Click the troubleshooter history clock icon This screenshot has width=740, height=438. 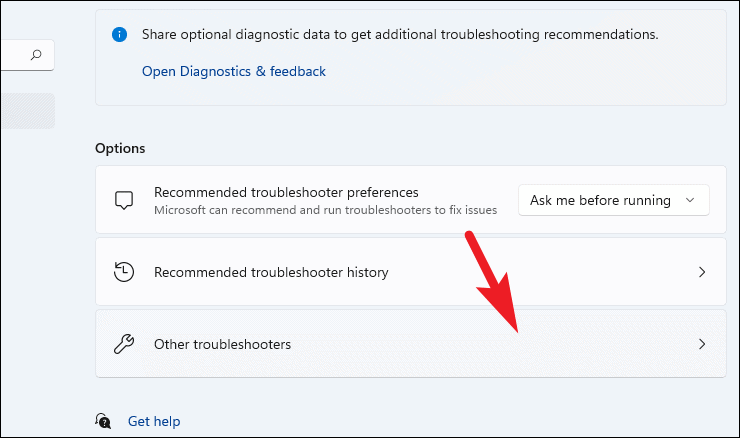124,272
